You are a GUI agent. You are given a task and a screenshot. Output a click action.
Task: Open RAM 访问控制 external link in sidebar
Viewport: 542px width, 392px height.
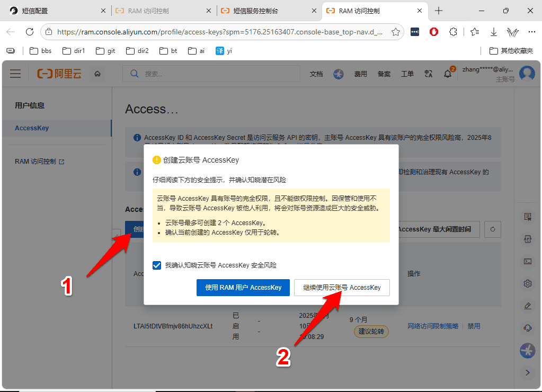[x=39, y=162]
